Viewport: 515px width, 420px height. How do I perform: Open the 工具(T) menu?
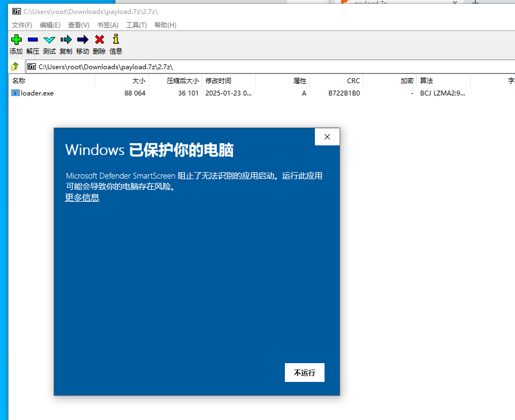pos(136,25)
